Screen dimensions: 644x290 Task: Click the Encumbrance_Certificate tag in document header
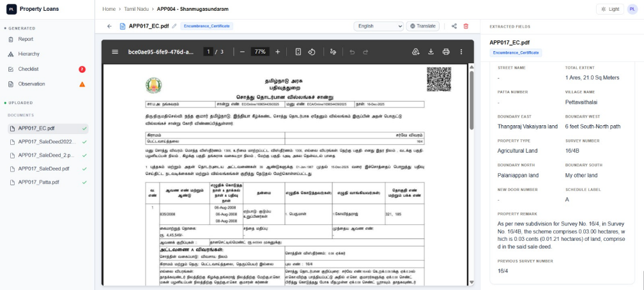(207, 26)
